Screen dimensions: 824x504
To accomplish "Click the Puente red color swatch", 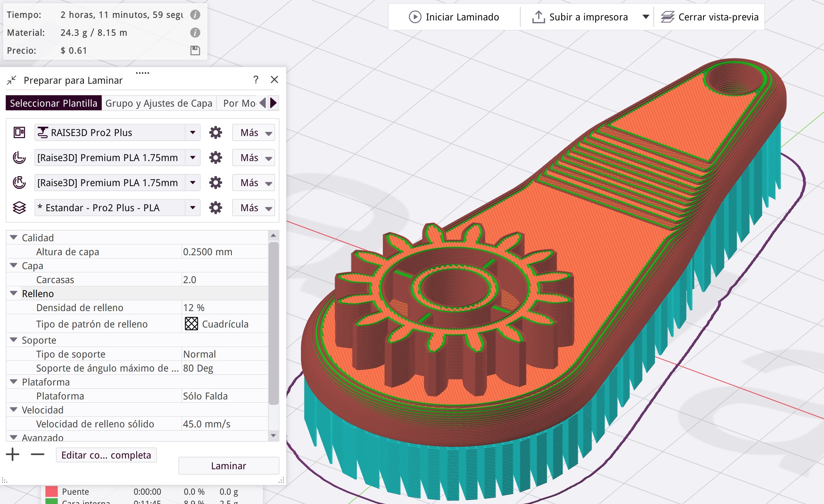I will 52,491.
